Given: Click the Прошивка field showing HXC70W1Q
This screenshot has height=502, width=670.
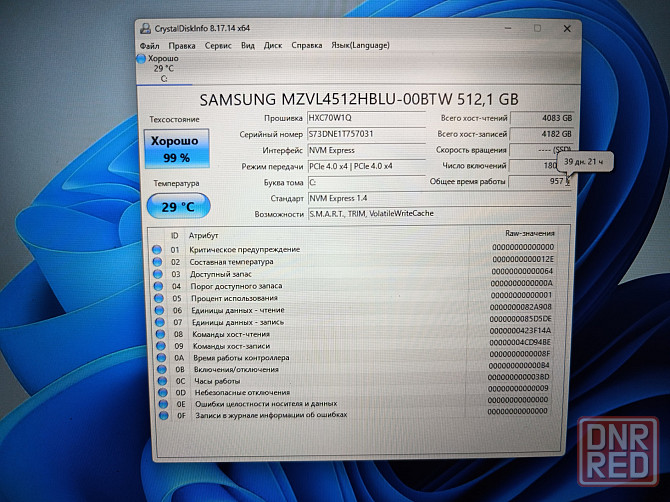Looking at the screenshot, I should 365,117.
